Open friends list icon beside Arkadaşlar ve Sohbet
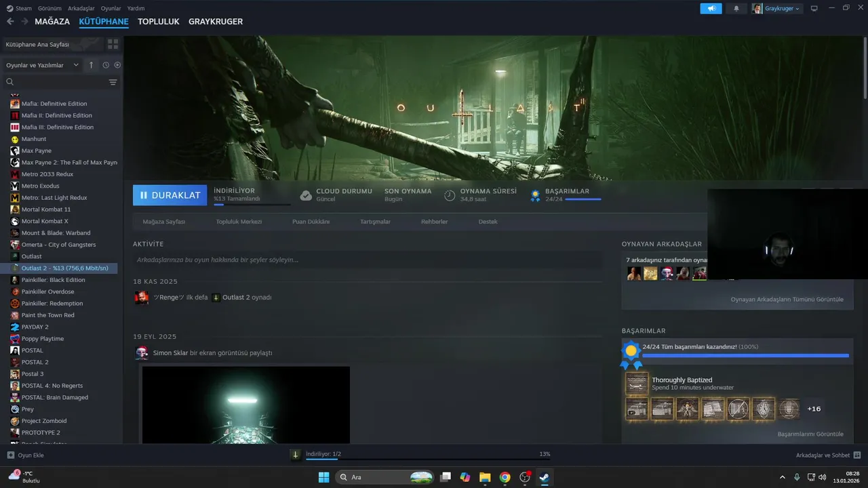 coord(857,455)
